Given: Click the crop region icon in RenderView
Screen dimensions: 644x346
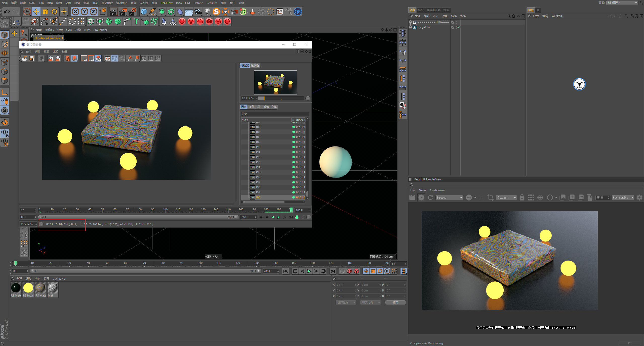Looking at the screenshot, I should click(x=490, y=197).
